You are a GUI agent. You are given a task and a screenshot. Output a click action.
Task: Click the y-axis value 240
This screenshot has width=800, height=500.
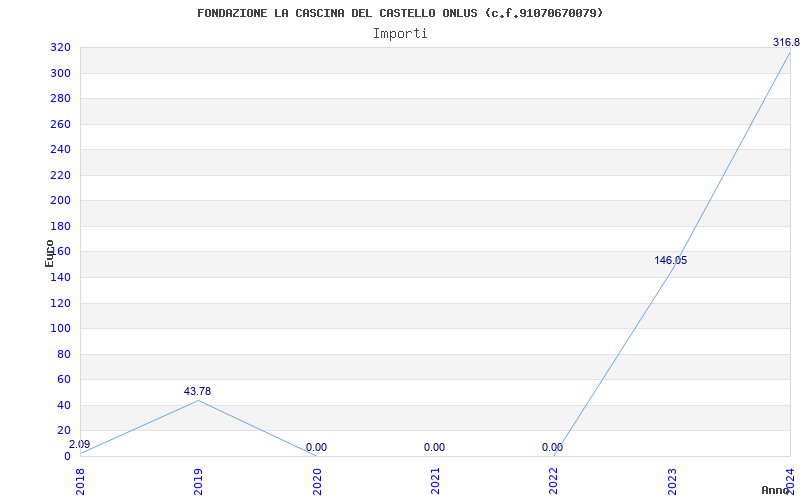point(60,150)
